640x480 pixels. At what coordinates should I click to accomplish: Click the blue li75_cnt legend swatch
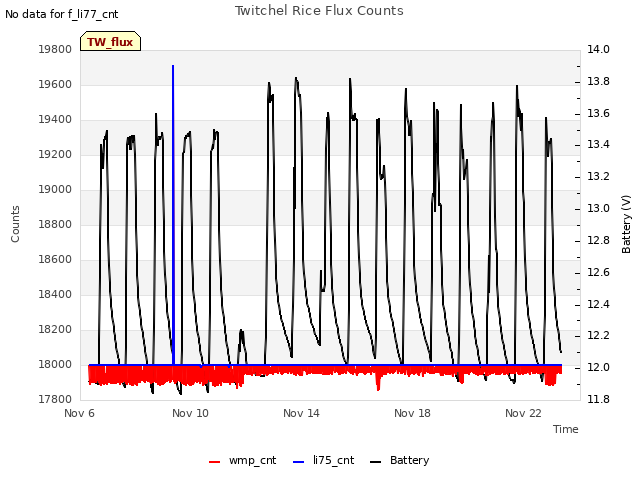click(299, 462)
